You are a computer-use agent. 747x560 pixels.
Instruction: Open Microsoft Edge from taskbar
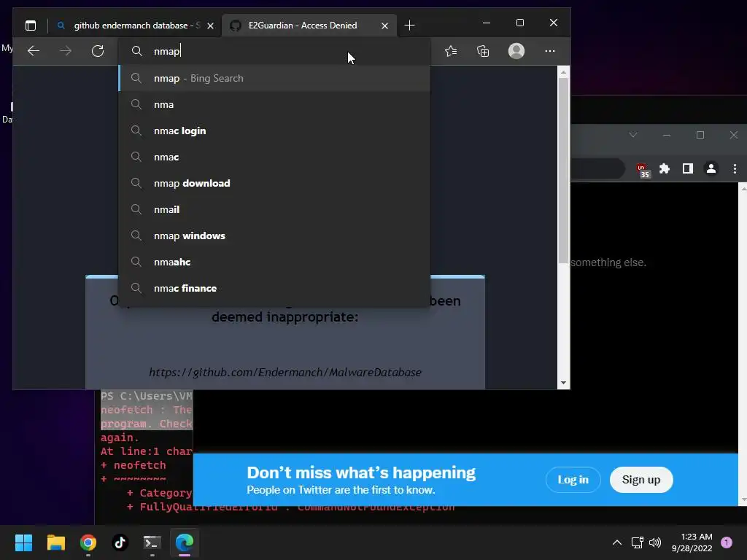point(185,542)
